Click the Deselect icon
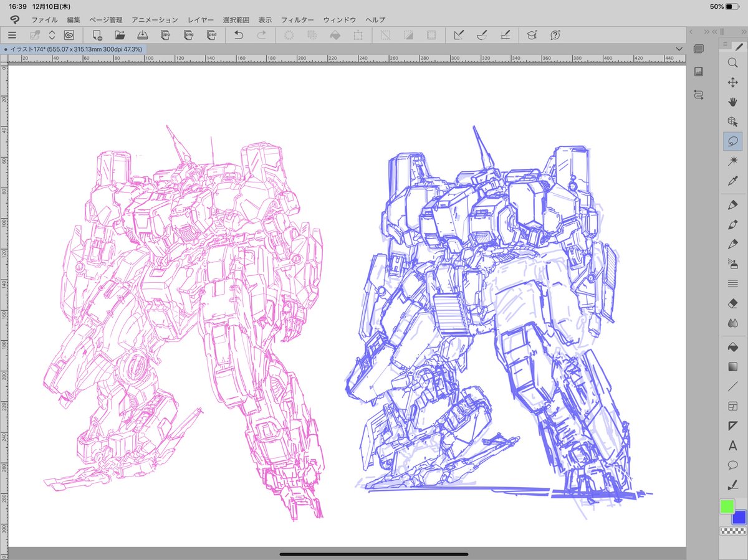Screen dimensions: 748x560 point(386,36)
